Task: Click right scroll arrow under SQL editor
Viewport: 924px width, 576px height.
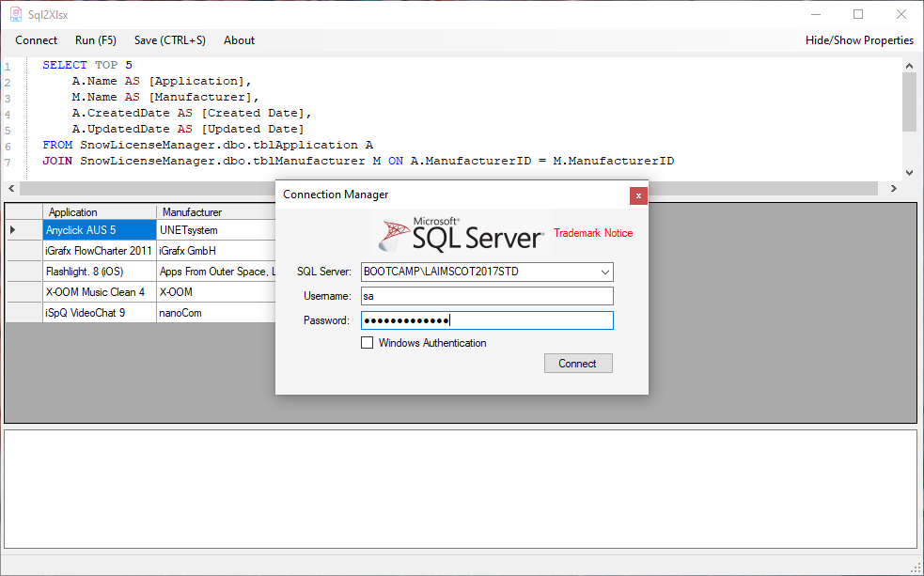Action: 894,189
